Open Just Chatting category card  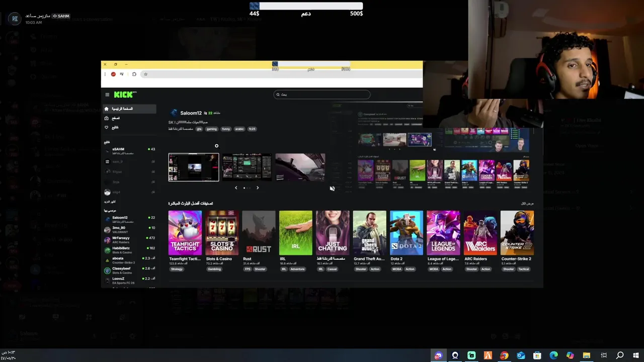pyautogui.click(x=333, y=233)
